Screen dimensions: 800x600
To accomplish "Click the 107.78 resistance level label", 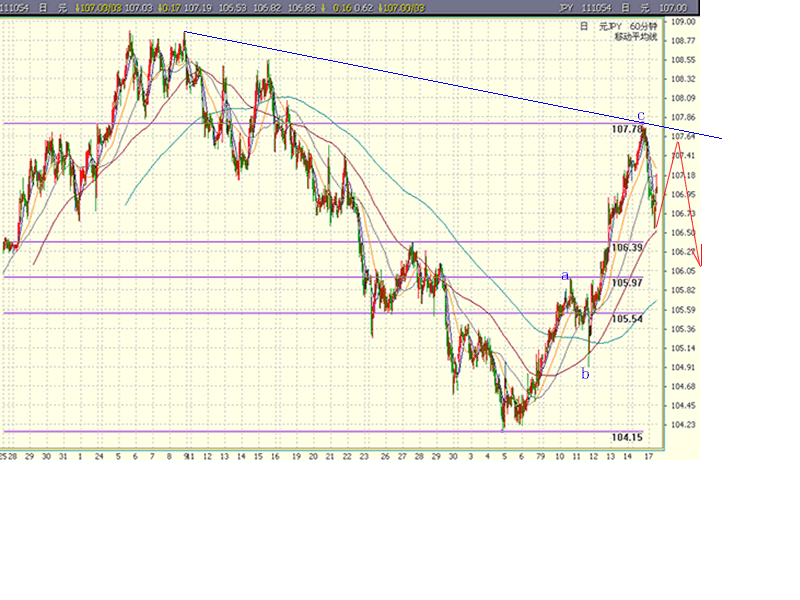I will point(627,129).
